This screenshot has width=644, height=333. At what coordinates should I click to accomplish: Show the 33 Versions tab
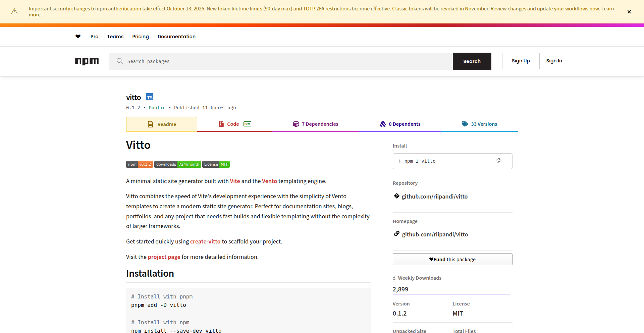click(x=479, y=124)
